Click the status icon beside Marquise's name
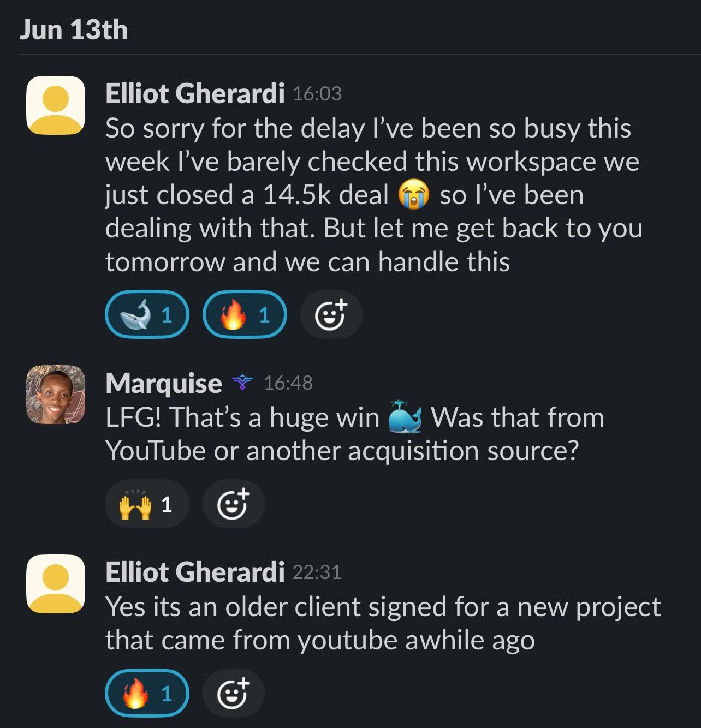 coord(242,383)
